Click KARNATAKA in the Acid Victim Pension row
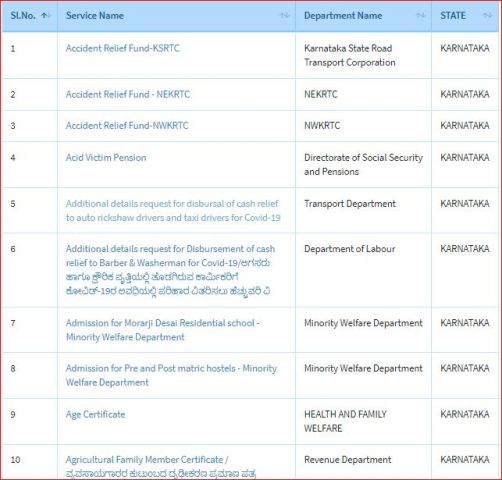502x480 pixels. 465,158
